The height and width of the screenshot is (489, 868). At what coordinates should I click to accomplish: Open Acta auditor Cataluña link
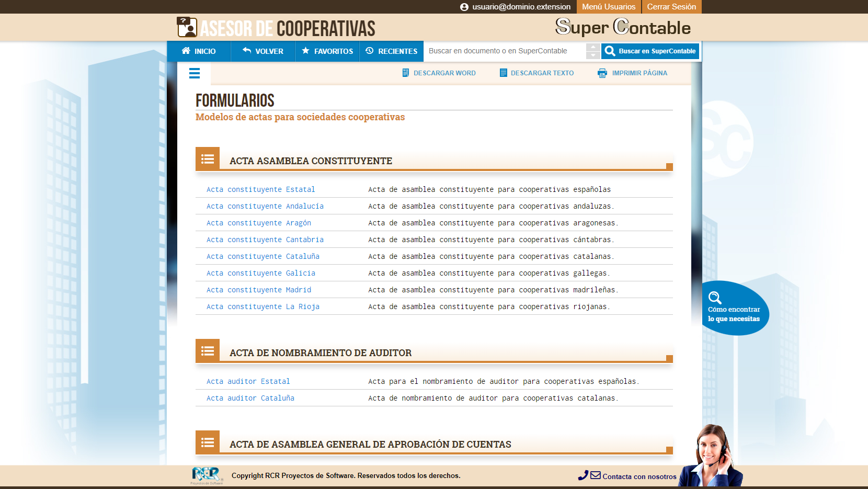(250, 398)
